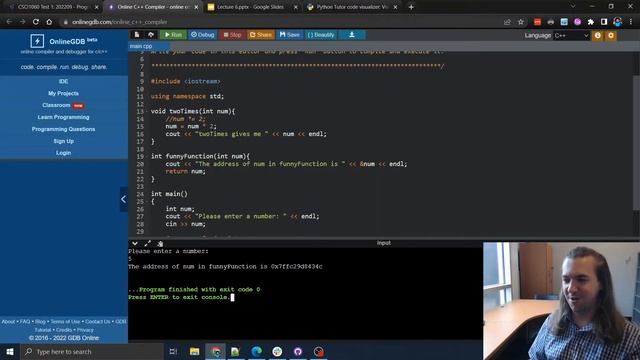
Task: Switch to the Python Tutor code visualizer tab
Action: point(352,7)
